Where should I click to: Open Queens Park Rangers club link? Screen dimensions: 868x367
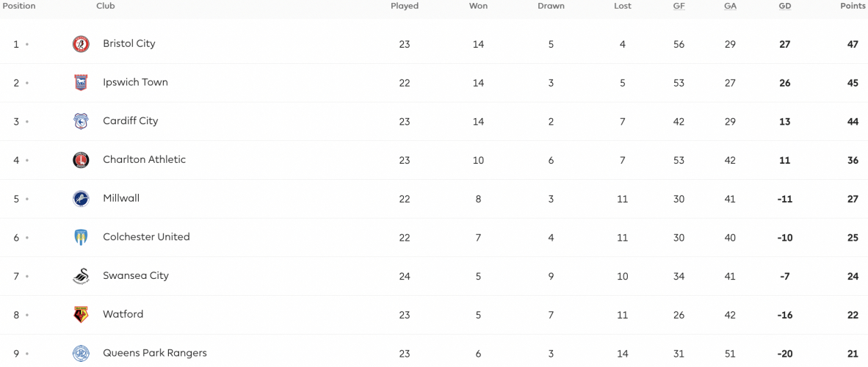(155, 352)
